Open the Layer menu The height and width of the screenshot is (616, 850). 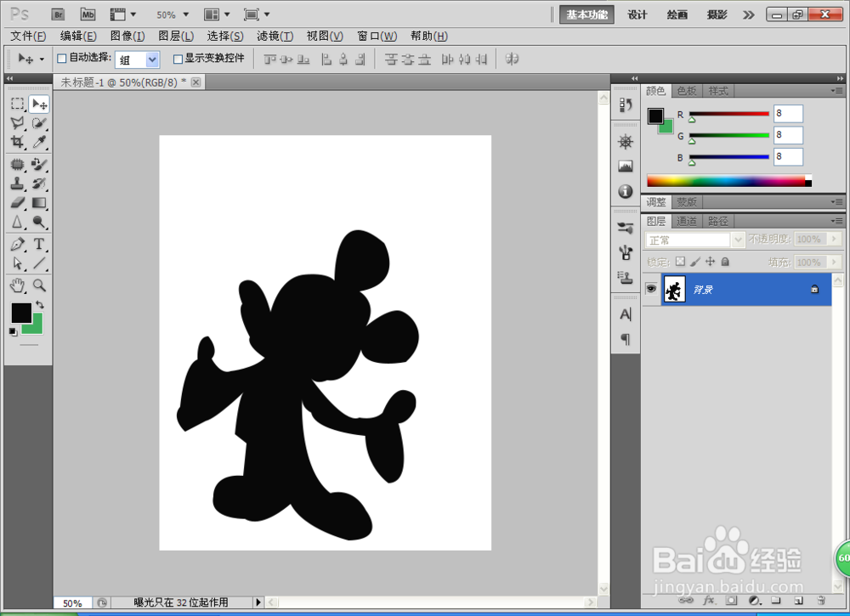click(x=176, y=36)
